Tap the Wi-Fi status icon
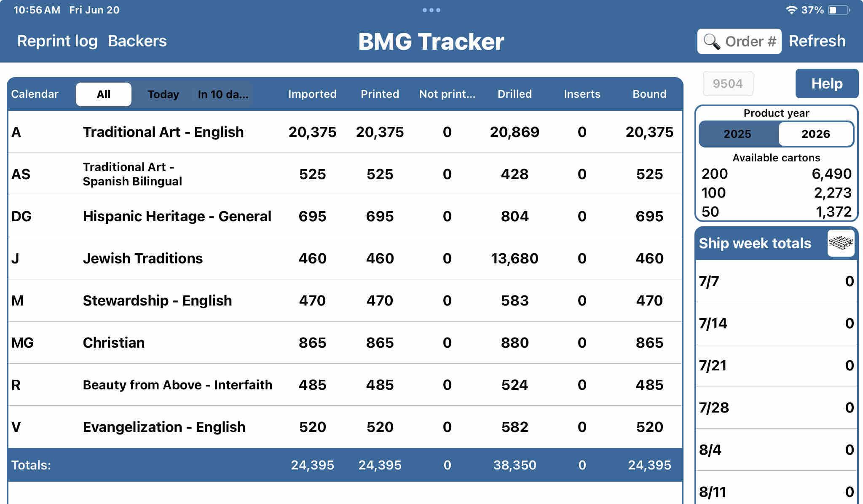Image resolution: width=863 pixels, height=504 pixels. tap(791, 10)
